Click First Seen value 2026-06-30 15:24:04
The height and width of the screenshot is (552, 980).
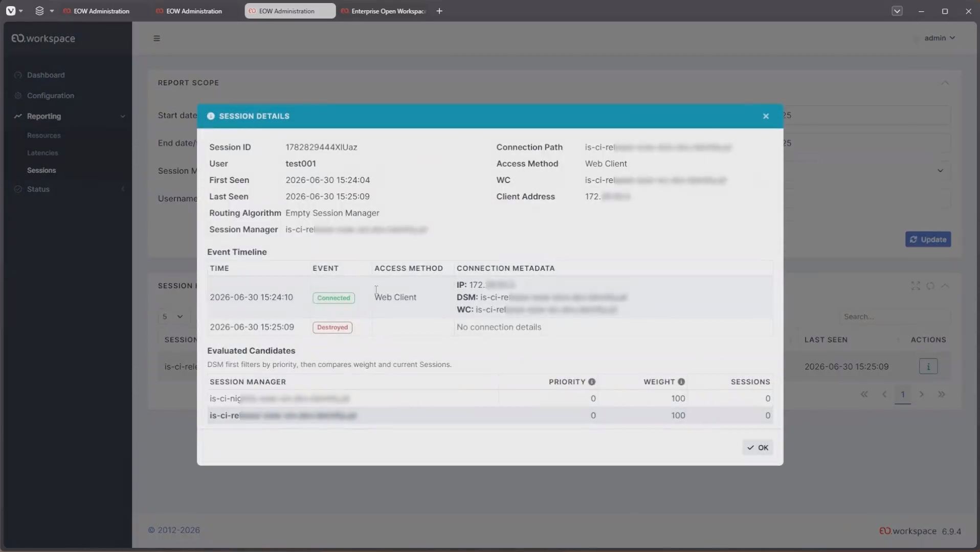(327, 180)
